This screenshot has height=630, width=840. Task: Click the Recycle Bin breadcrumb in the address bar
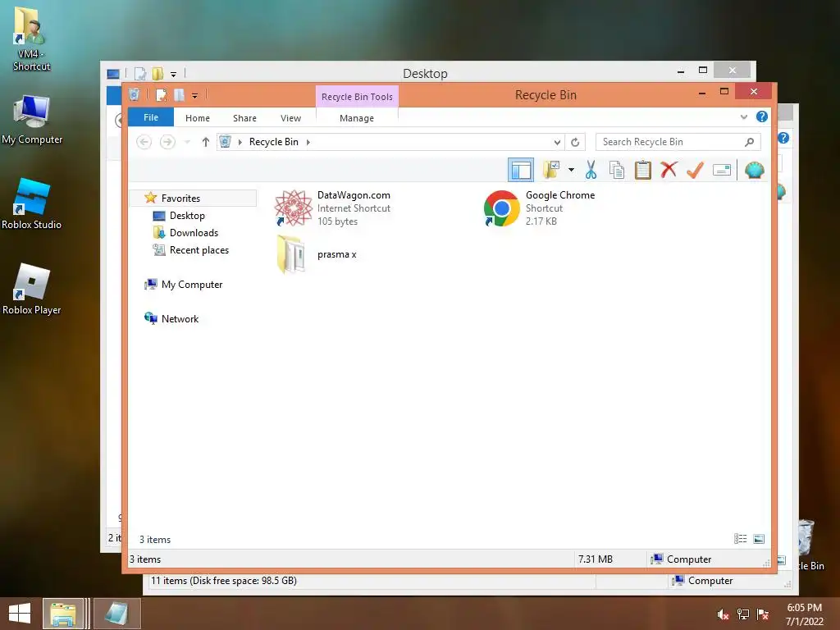click(x=274, y=142)
